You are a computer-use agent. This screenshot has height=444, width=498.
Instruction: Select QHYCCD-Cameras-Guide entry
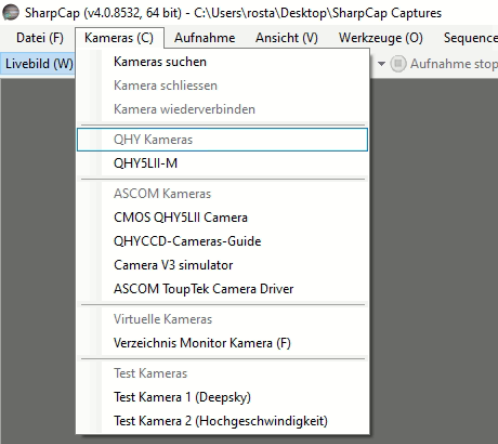[222, 241]
